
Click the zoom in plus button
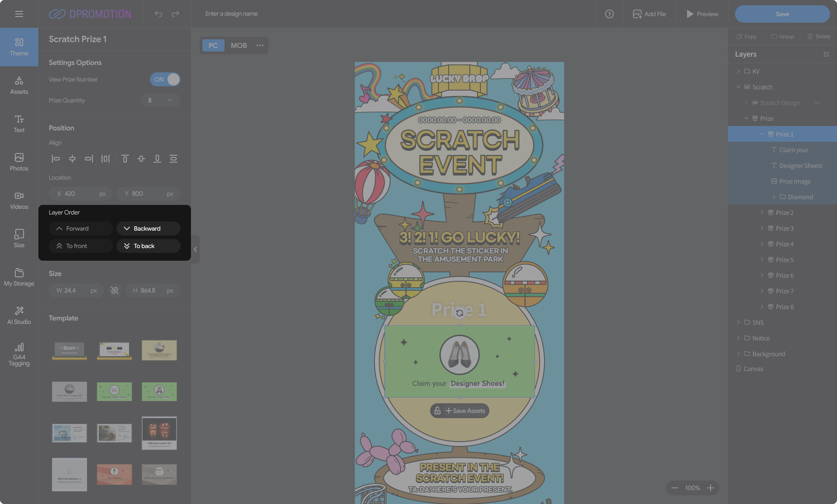pos(711,488)
